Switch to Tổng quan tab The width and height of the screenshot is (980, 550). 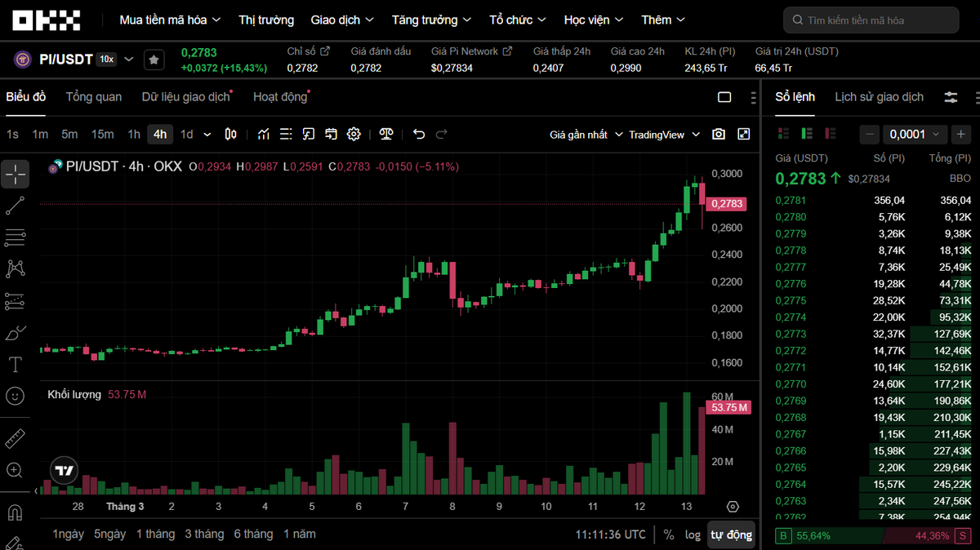94,97
